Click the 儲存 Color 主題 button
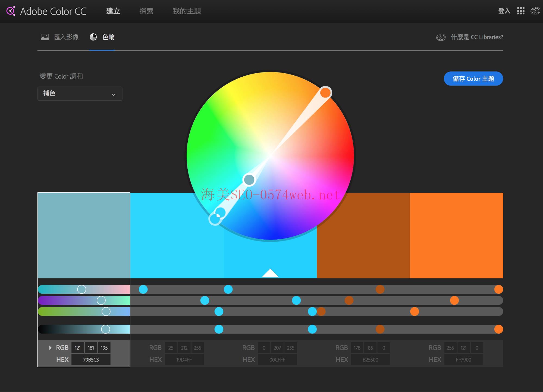 coord(473,79)
